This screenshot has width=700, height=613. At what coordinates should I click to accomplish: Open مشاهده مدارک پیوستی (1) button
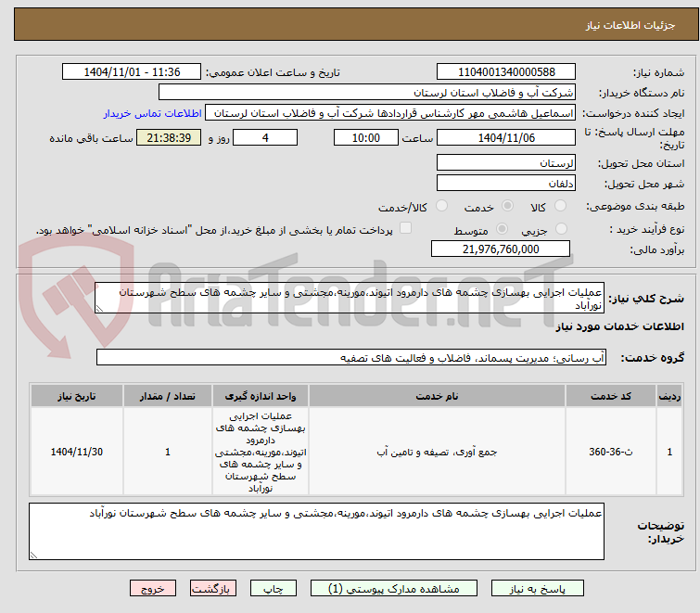coord(394,589)
